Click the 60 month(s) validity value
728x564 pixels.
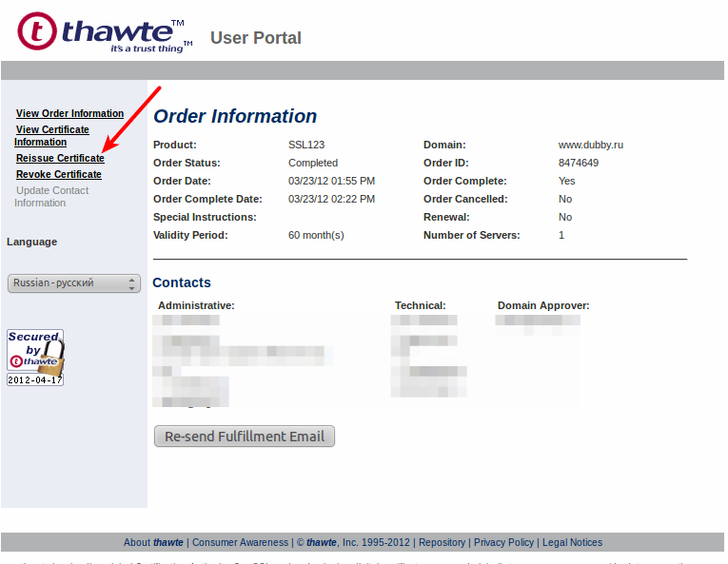coord(316,235)
